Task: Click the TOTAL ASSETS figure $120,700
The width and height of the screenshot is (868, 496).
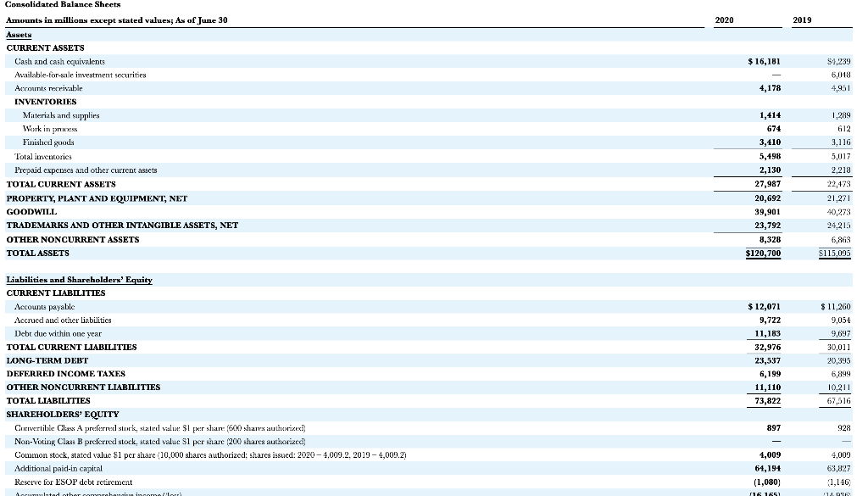Action: click(763, 253)
